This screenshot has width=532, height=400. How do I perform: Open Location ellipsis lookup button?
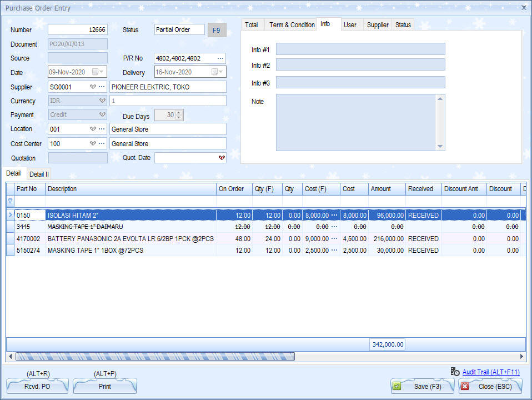tap(102, 129)
